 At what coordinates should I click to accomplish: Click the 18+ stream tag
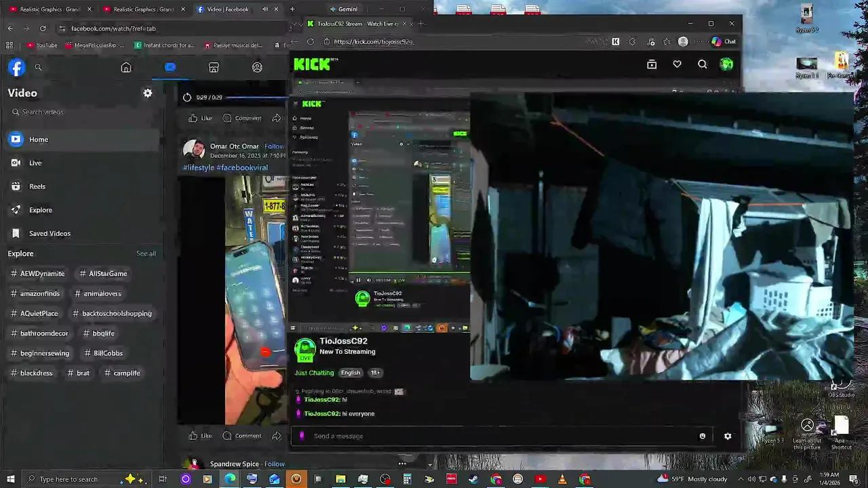tap(375, 373)
